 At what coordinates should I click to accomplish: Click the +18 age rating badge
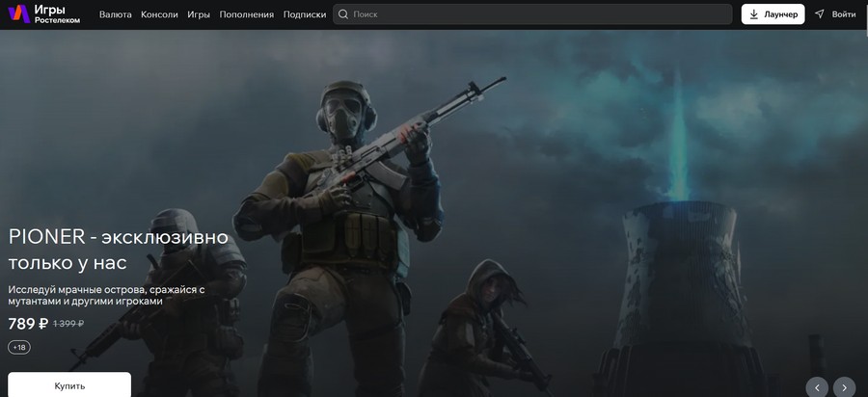(19, 347)
